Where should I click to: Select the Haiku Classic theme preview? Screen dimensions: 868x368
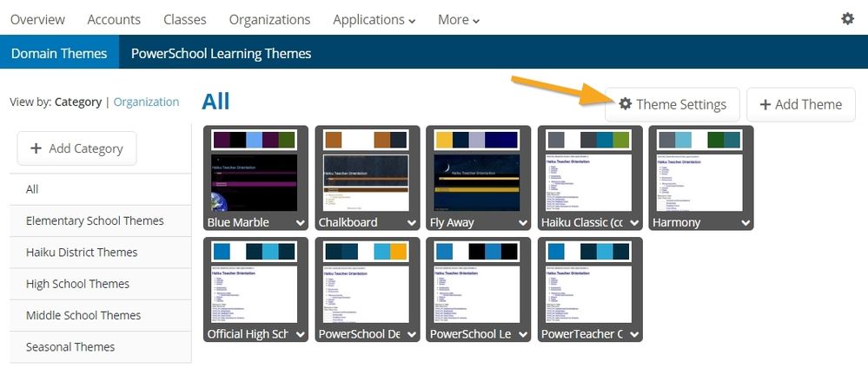click(x=588, y=182)
